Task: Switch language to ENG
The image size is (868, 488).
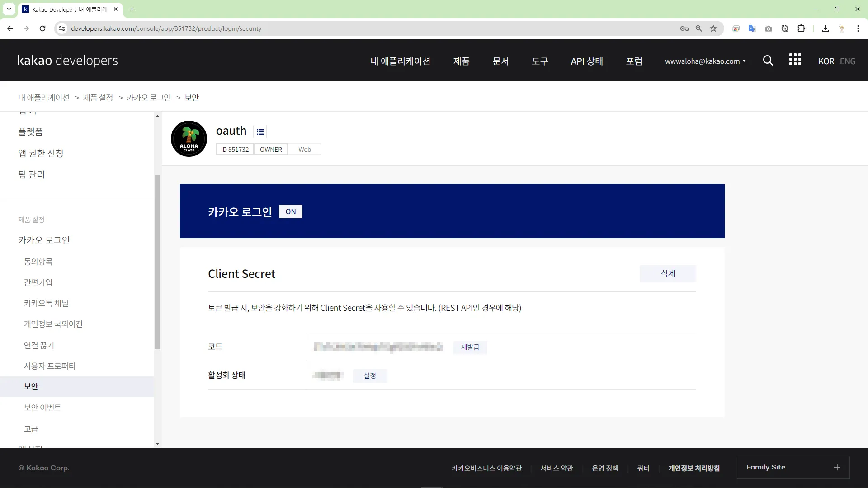Action: click(848, 61)
